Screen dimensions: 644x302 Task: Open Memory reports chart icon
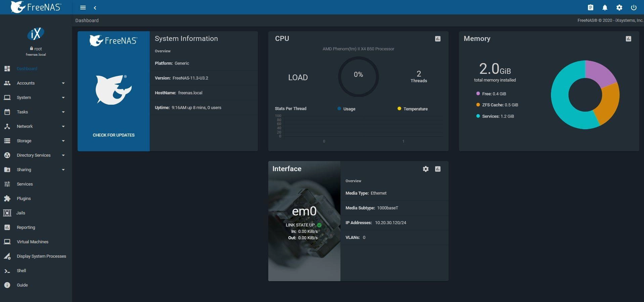(628, 39)
